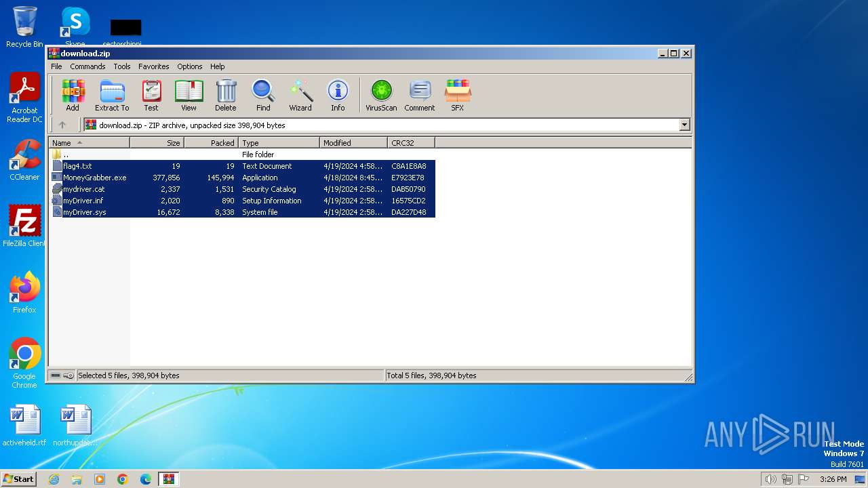
Task: Sort by CRC32 column header
Action: [x=411, y=143]
